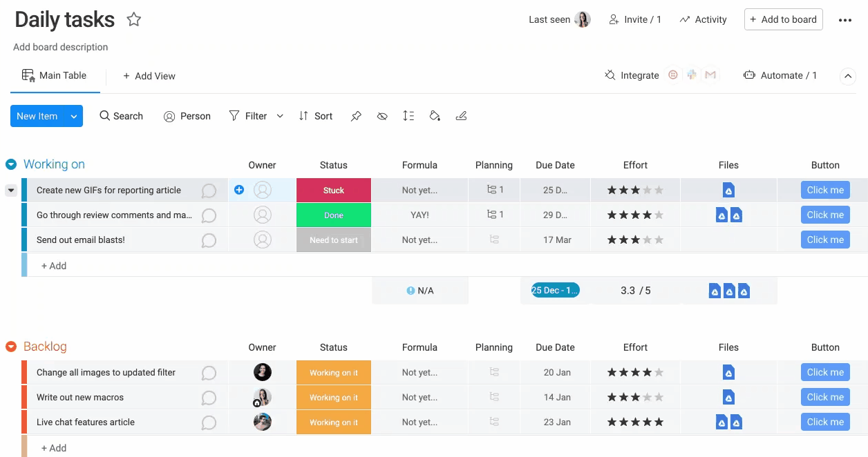Open the Sort options
Viewport: 868px width, 457px height.
click(315, 116)
